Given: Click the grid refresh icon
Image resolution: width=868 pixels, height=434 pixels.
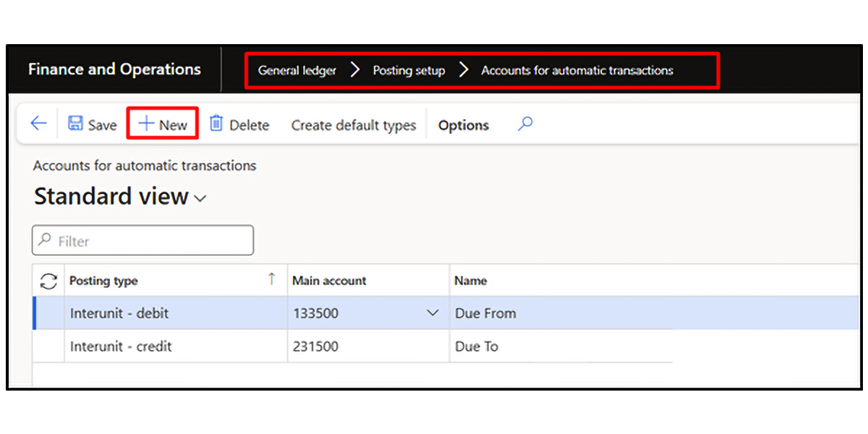Looking at the screenshot, I should (x=48, y=281).
